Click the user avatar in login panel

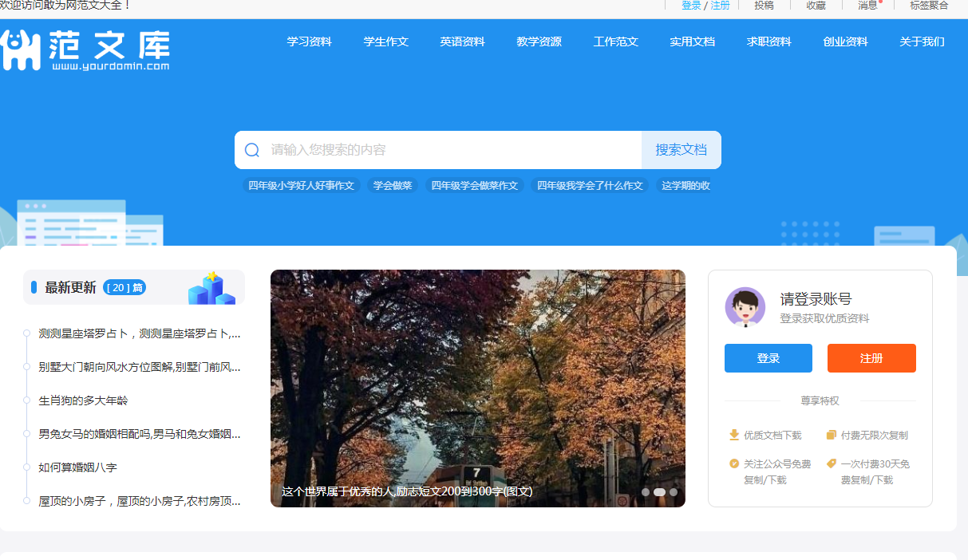coord(745,307)
